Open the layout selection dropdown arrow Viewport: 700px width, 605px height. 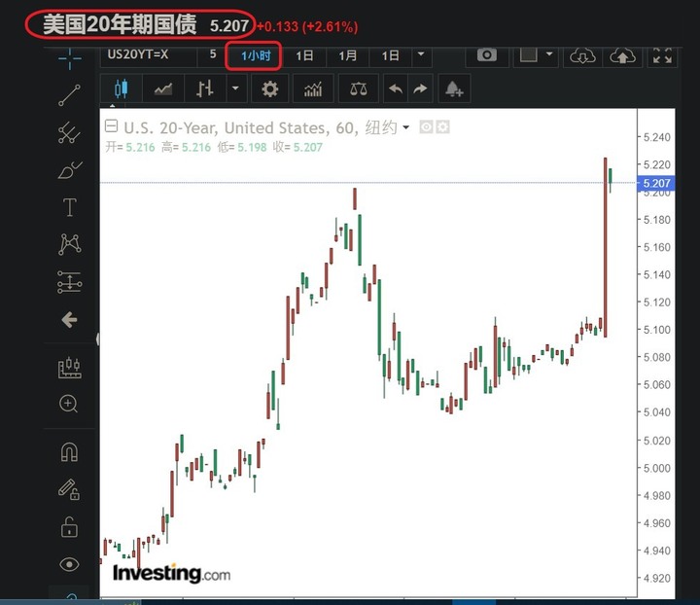point(549,54)
